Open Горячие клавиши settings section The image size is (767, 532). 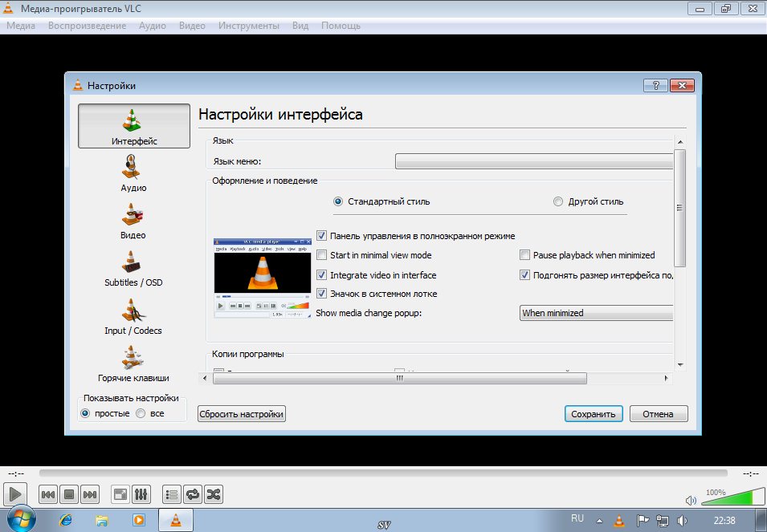133,363
